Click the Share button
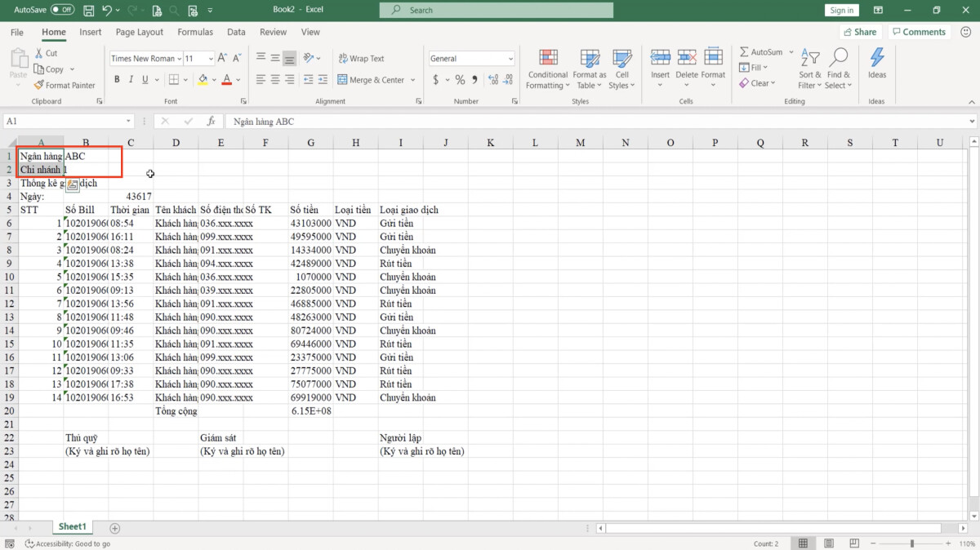 859,32
